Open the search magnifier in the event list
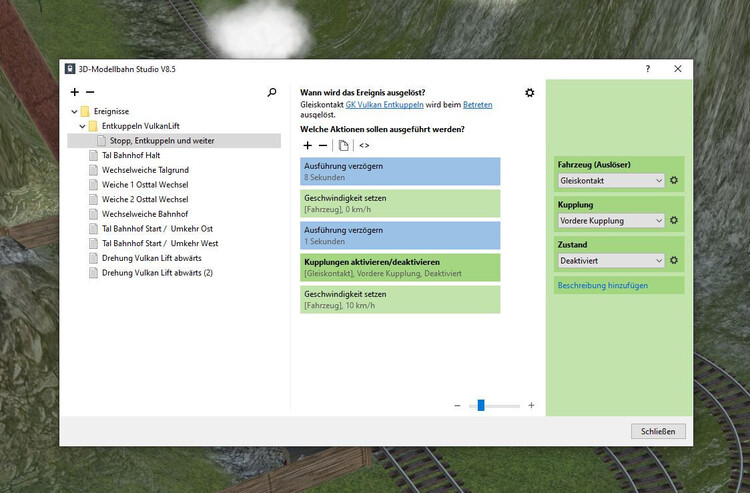 click(272, 93)
